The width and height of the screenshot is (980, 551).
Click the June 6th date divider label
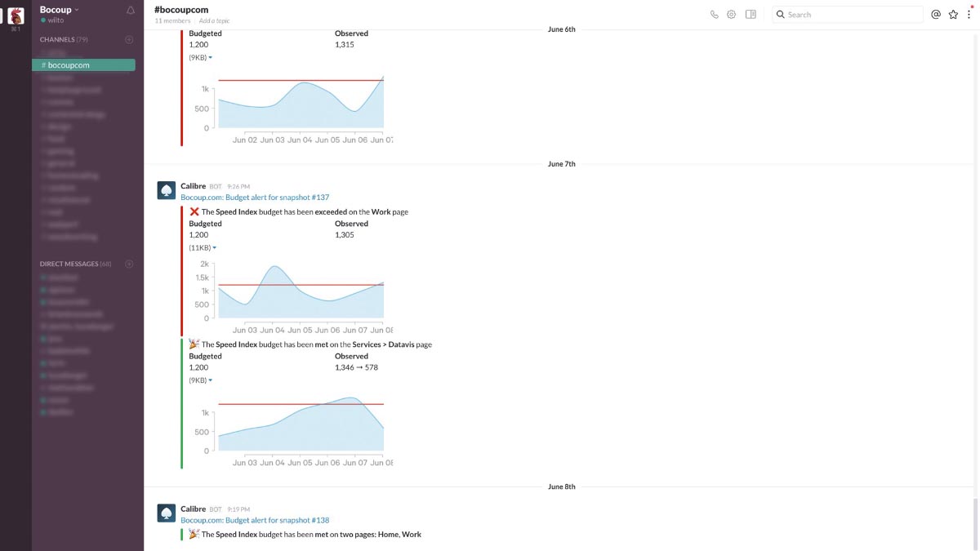(562, 29)
